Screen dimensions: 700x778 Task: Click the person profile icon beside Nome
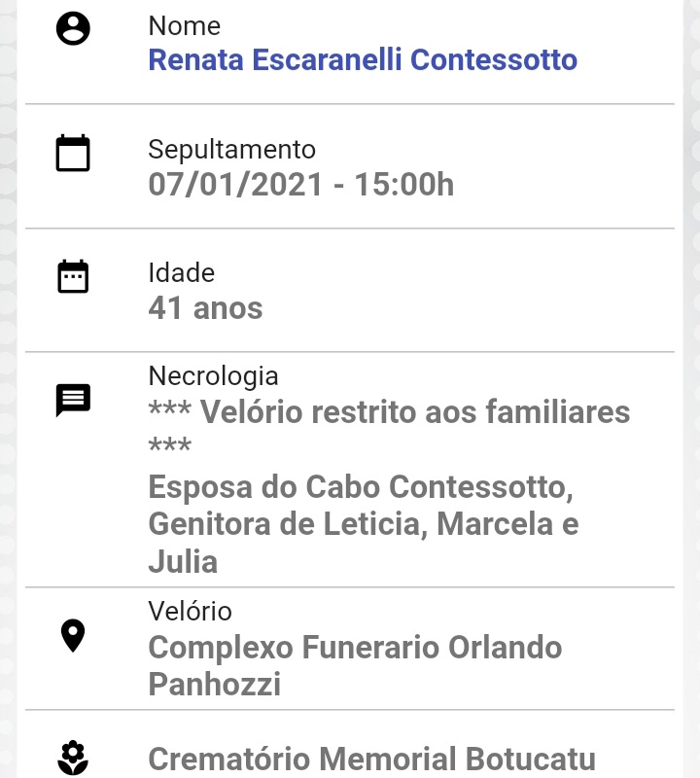coord(73,29)
